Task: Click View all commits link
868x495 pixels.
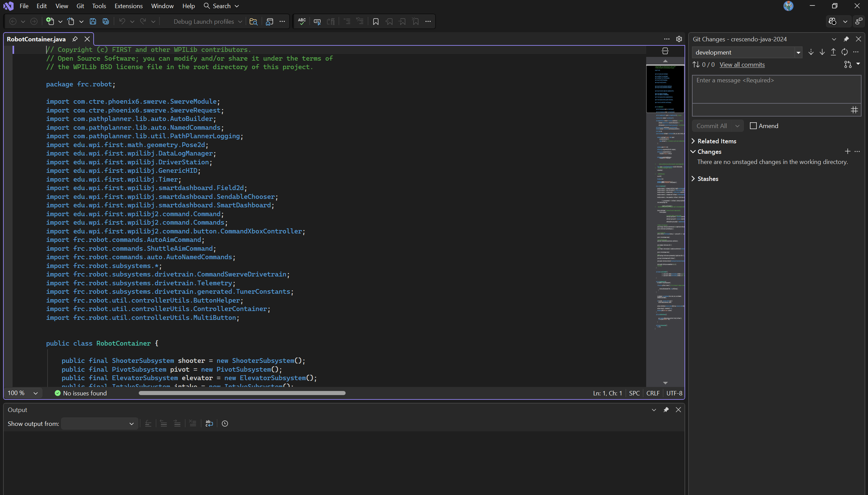Action: click(742, 65)
